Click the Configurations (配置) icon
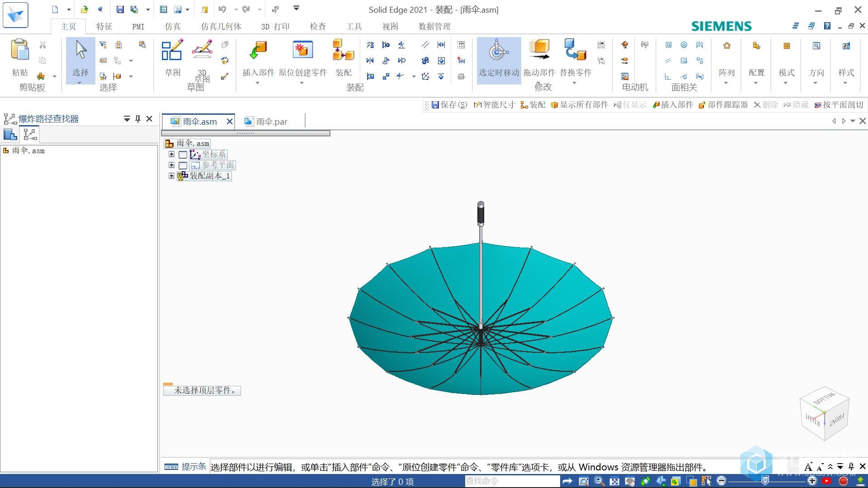868x488 pixels. point(756,46)
